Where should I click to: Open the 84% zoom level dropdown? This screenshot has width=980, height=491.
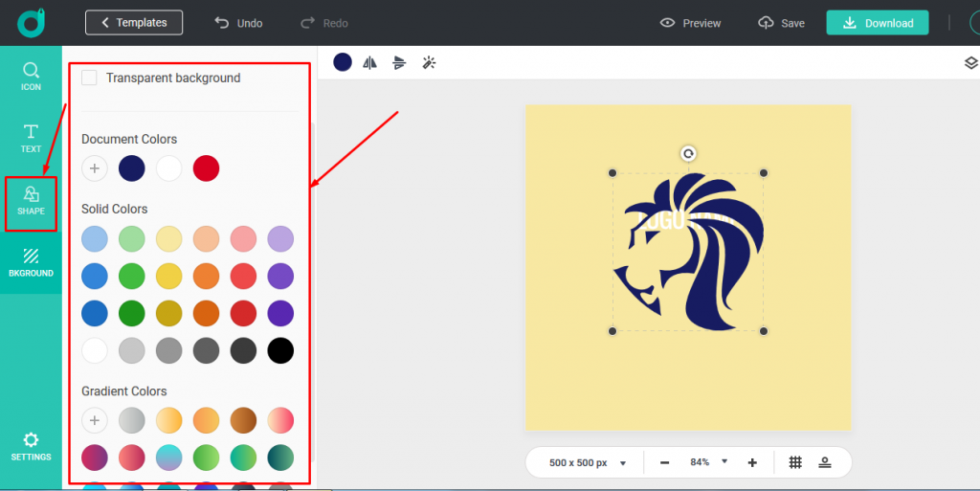[709, 462]
